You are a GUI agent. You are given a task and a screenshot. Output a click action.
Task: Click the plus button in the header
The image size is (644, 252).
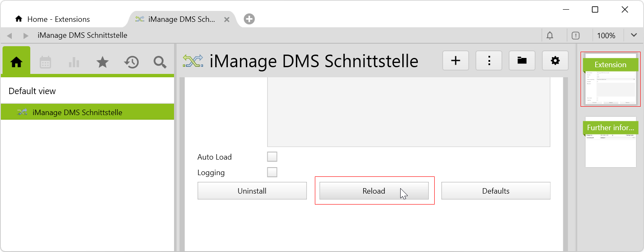click(x=456, y=61)
